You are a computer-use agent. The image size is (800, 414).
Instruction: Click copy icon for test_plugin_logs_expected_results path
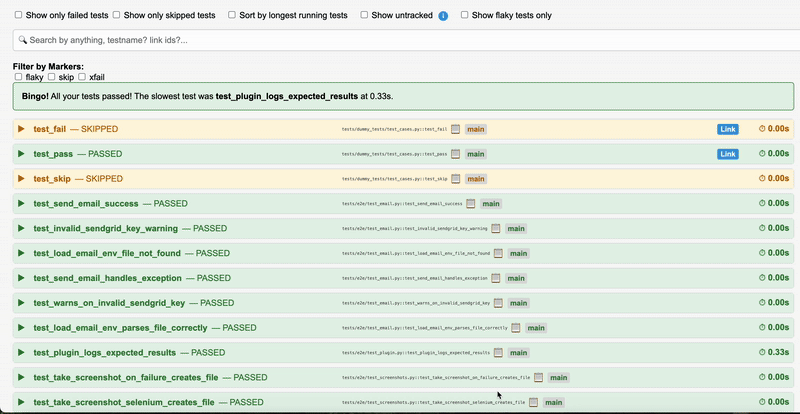click(499, 353)
